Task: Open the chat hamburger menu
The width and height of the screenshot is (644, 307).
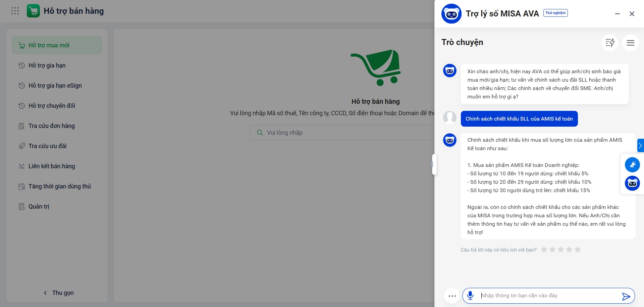Action: coord(630,43)
